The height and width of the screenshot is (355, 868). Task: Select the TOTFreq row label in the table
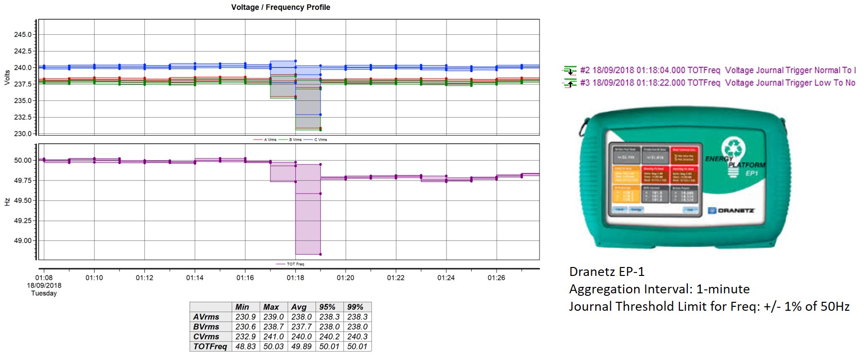(x=210, y=347)
